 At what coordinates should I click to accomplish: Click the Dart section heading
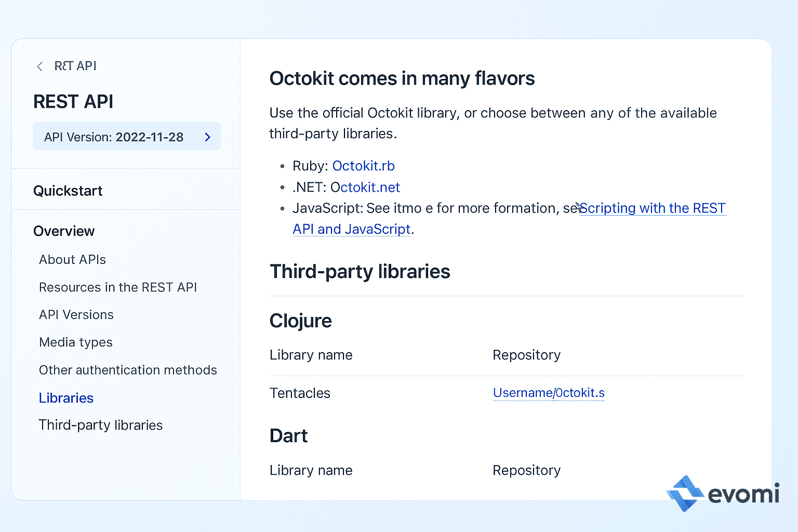click(x=289, y=436)
